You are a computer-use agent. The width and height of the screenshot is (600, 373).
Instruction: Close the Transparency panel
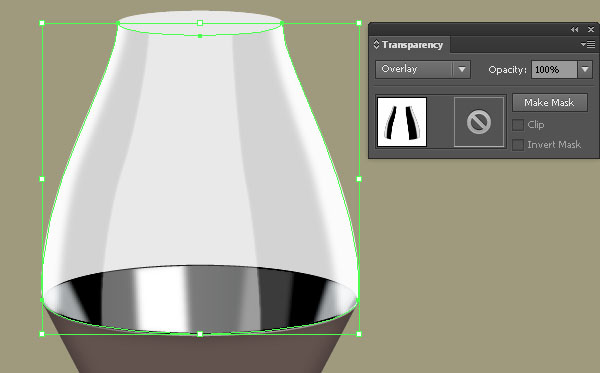[591, 29]
